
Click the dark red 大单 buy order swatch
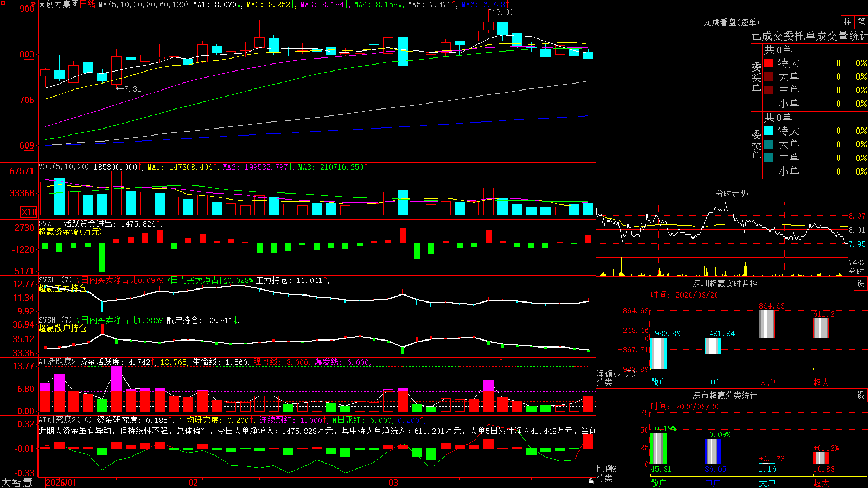point(768,76)
